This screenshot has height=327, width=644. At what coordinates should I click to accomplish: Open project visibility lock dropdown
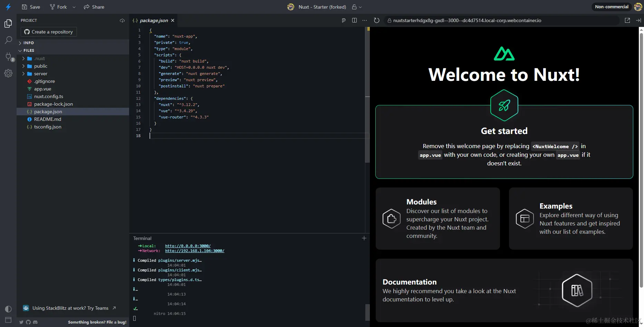357,7
